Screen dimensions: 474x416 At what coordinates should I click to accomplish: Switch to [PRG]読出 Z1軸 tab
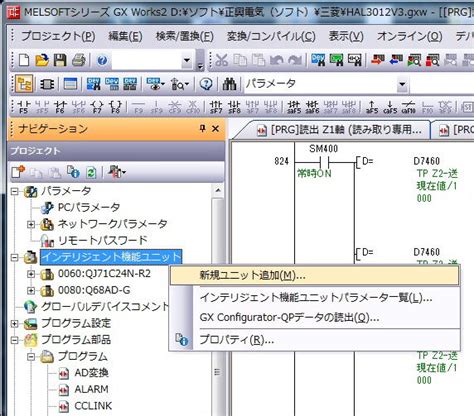pyautogui.click(x=339, y=129)
